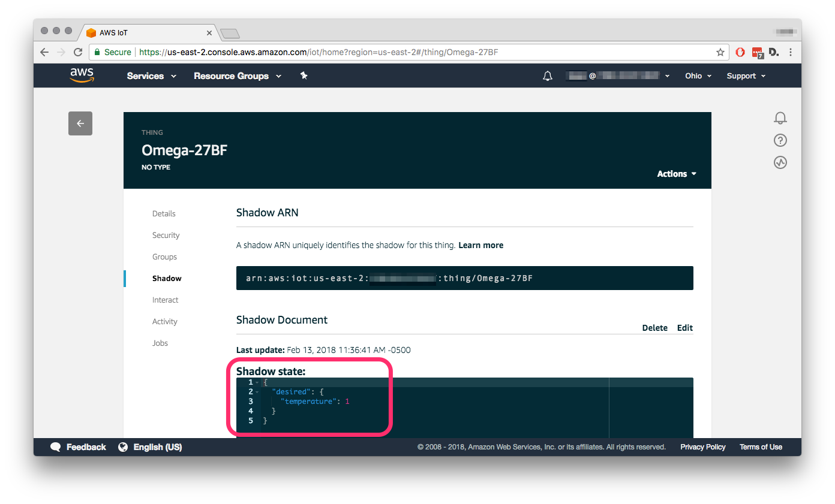Open the Terms of Use link
Viewport: 835px width, 504px height.
[x=761, y=447]
